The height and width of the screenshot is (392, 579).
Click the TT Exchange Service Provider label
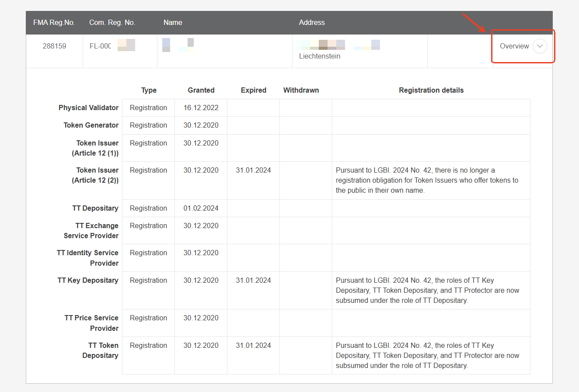91,231
